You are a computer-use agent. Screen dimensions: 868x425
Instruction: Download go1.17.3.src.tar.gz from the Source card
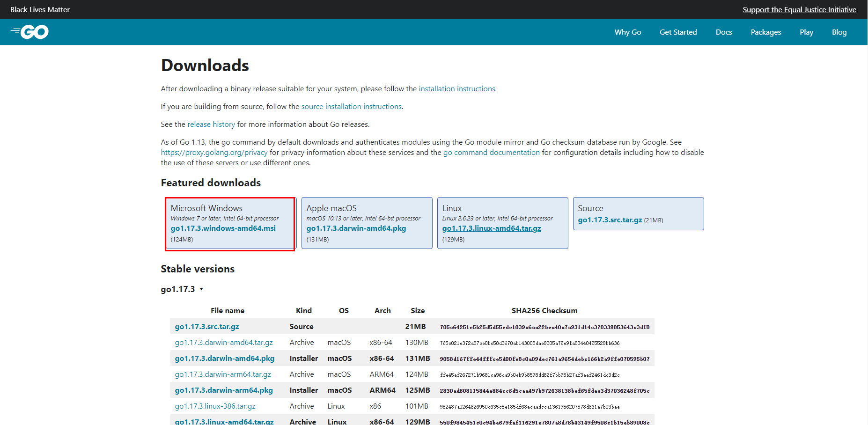pyautogui.click(x=610, y=220)
